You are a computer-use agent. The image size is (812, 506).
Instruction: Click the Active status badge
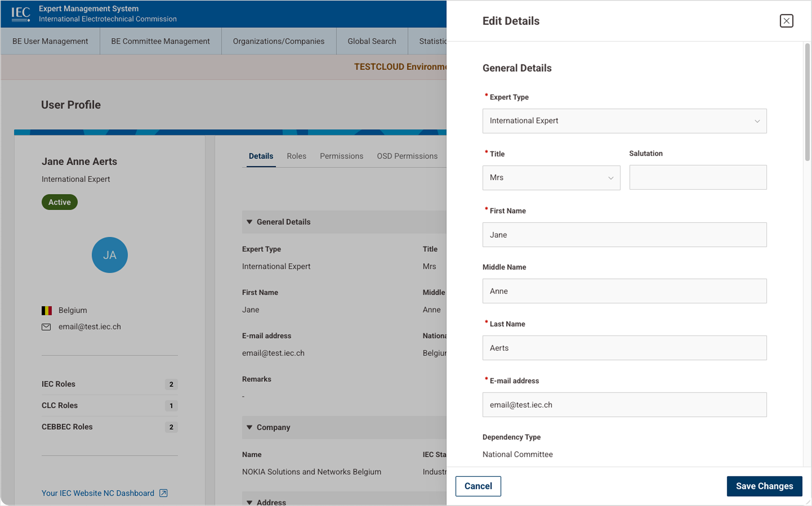(59, 202)
